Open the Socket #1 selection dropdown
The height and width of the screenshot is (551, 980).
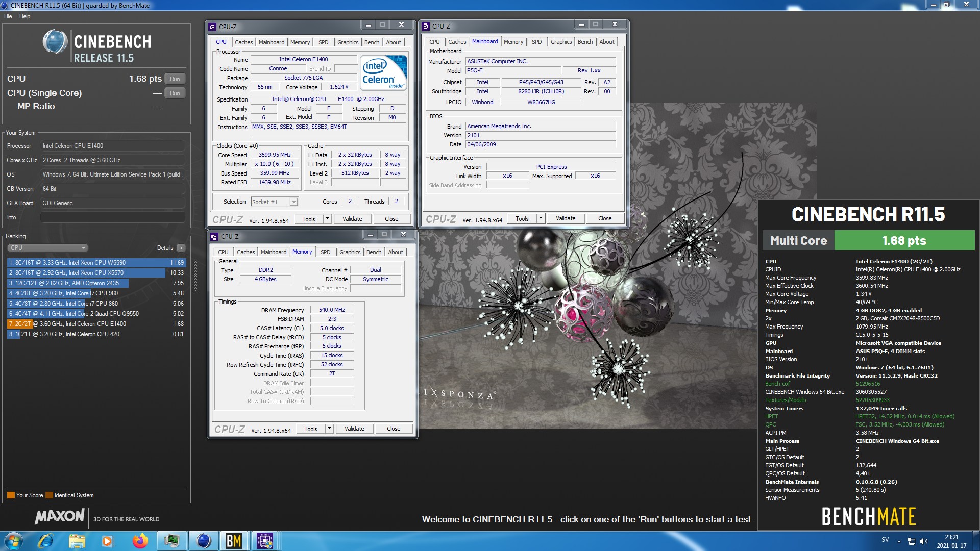tap(274, 202)
